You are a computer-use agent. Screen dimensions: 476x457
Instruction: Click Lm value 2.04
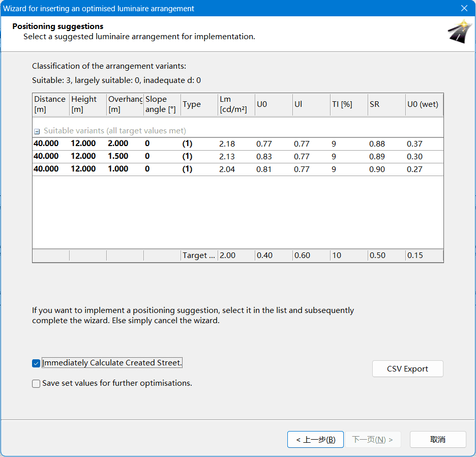(x=227, y=169)
